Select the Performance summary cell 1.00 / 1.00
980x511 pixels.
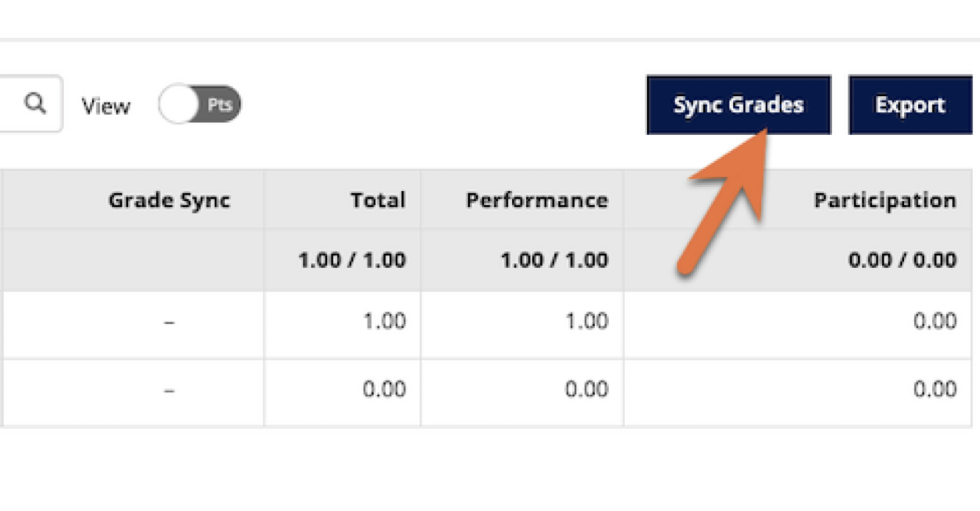[x=554, y=260]
